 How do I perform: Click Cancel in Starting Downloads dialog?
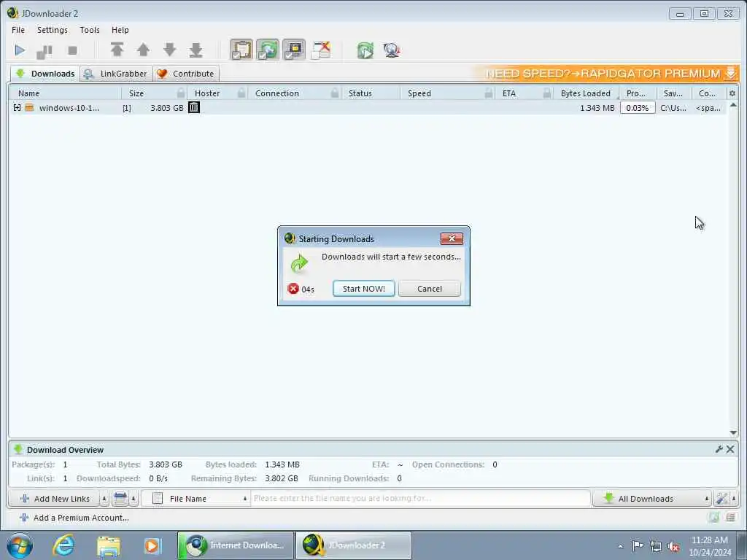pyautogui.click(x=429, y=289)
